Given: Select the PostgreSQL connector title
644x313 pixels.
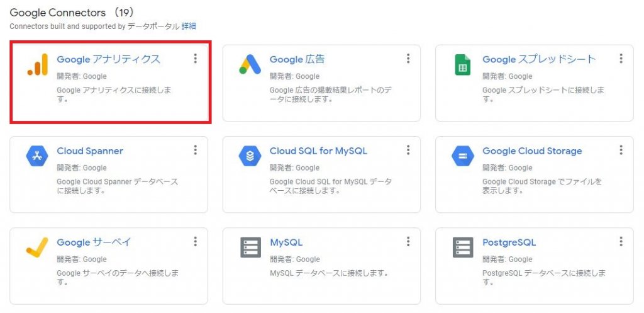Looking at the screenshot, I should [509, 242].
